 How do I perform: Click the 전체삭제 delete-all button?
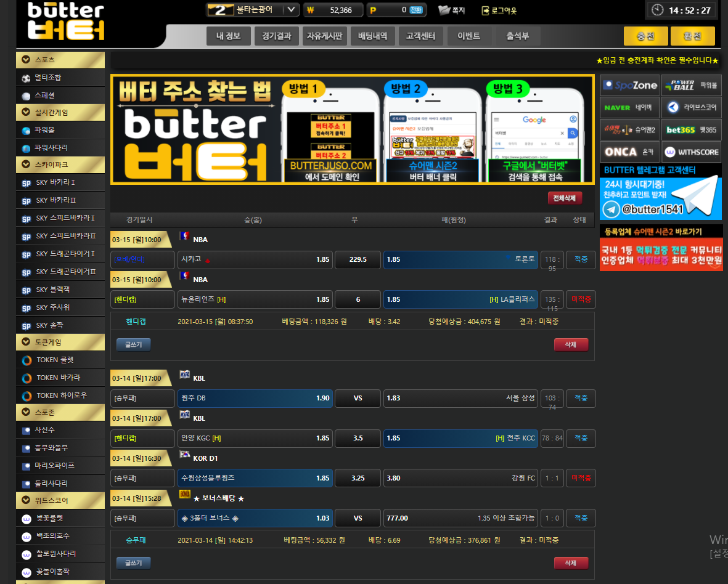pos(565,198)
